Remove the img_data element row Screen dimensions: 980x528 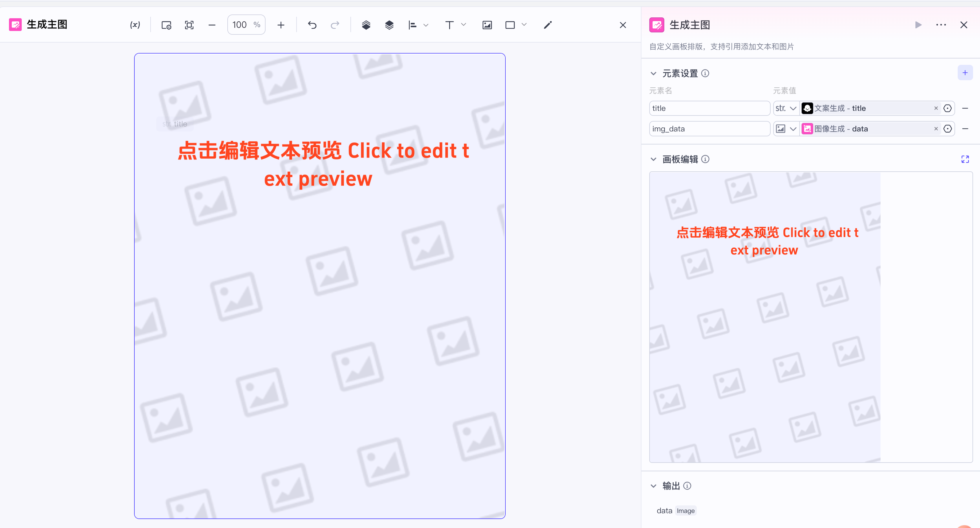[965, 129]
